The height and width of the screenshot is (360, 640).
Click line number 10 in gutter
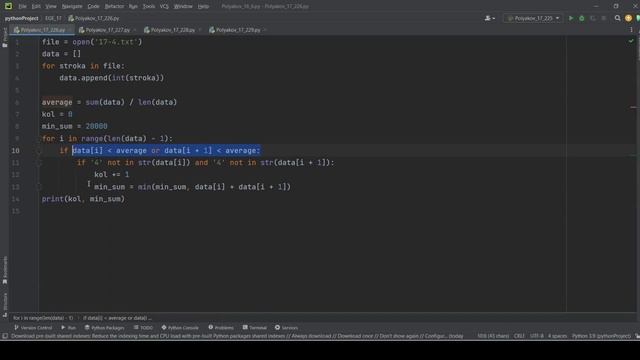pos(16,151)
